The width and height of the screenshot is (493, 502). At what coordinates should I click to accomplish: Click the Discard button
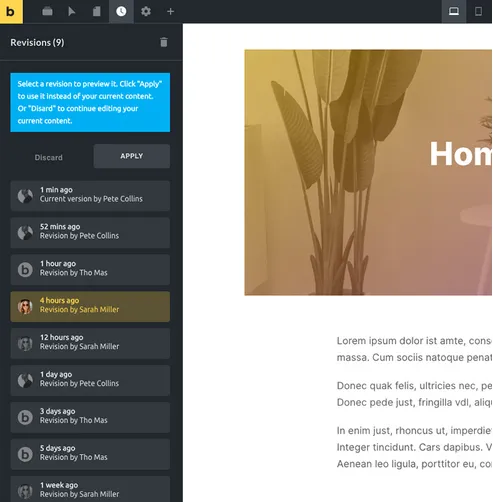point(49,157)
